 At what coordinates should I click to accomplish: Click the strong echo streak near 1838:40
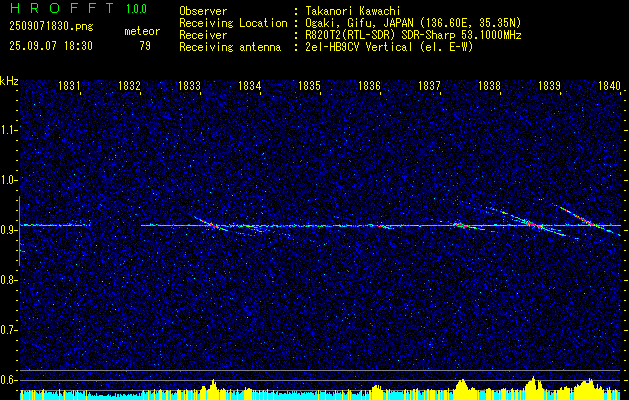coord(532,223)
